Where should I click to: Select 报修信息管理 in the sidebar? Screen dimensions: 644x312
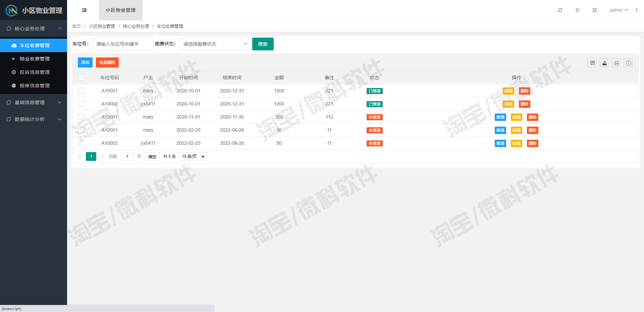pyautogui.click(x=34, y=86)
